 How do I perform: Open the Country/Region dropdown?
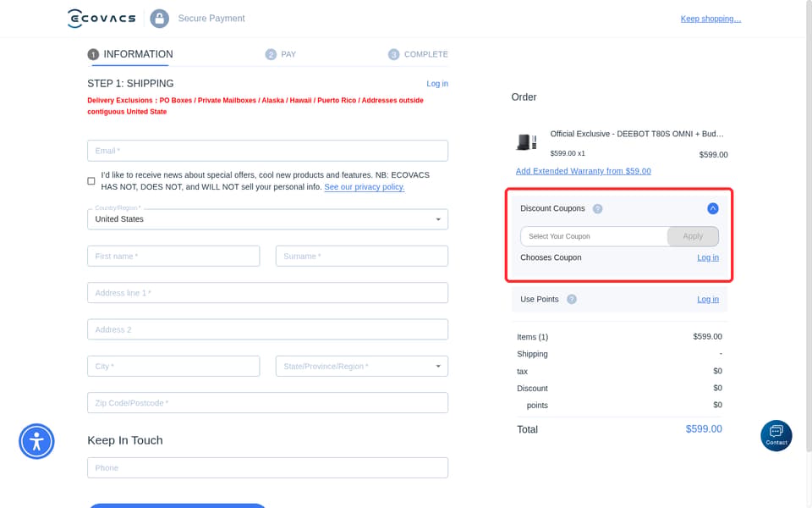tap(268, 219)
